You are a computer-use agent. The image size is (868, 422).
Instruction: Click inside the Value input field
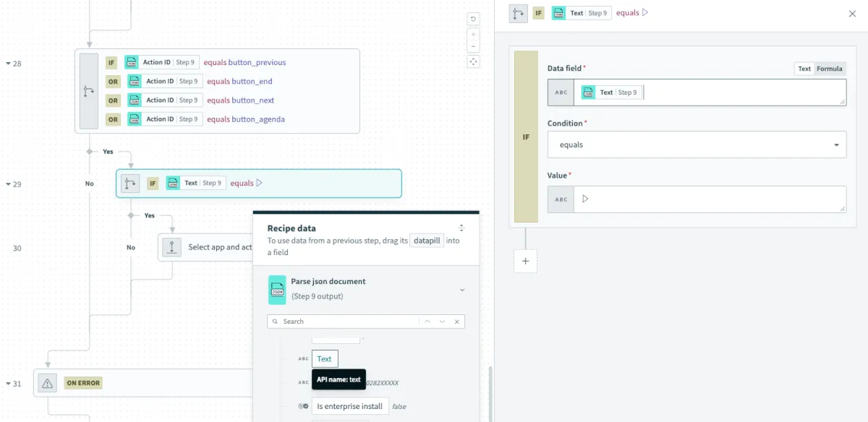[710, 199]
